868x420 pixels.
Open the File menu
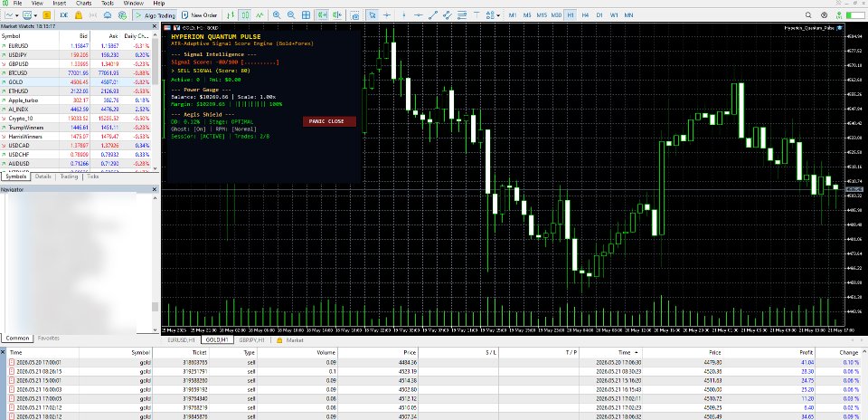click(18, 4)
